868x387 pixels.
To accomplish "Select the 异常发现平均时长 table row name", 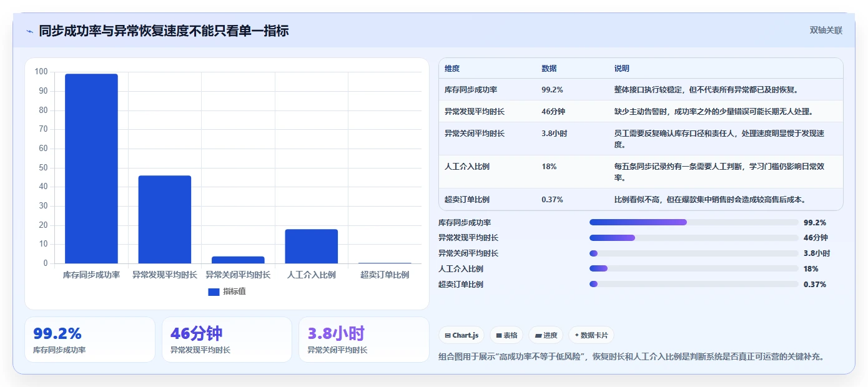I will click(x=475, y=112).
